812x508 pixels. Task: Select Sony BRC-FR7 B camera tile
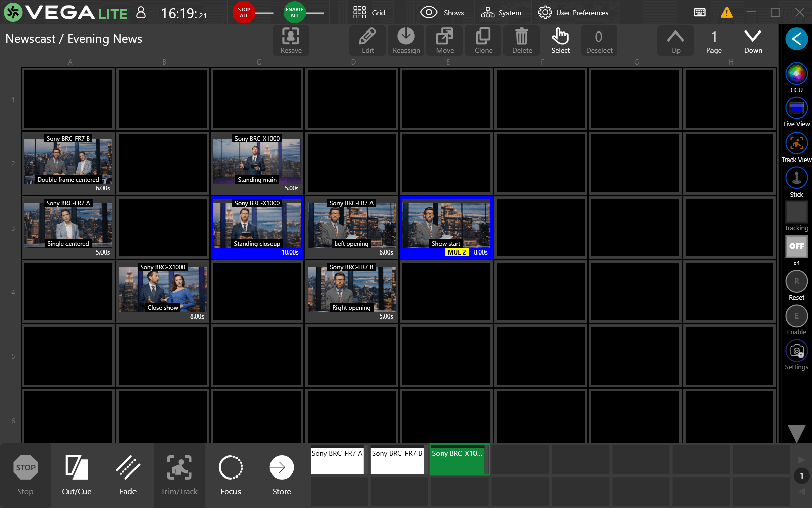397,461
